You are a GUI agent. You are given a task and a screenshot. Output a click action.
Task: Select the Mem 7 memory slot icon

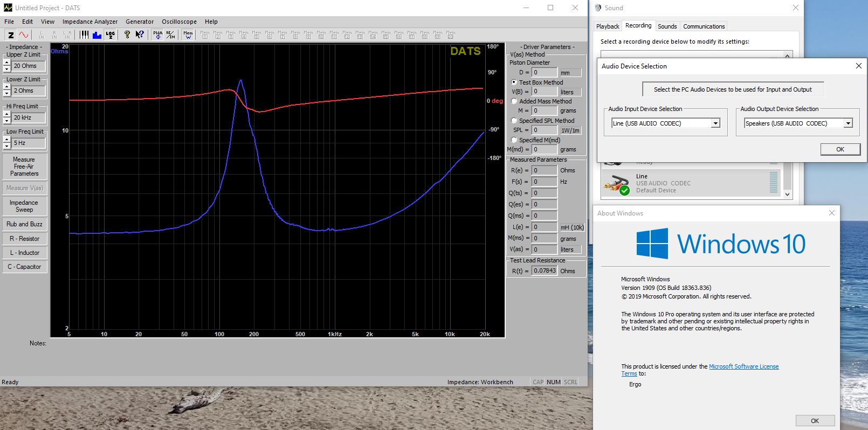283,35
